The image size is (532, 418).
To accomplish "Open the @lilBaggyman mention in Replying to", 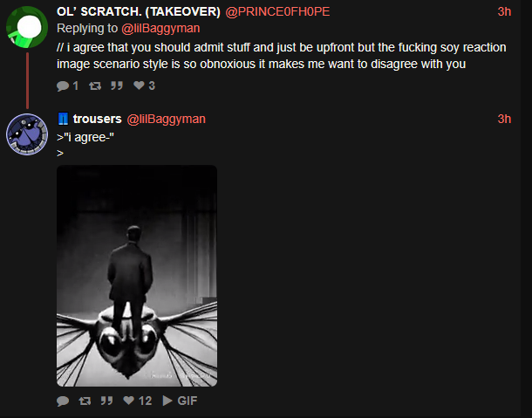I will 160,28.
